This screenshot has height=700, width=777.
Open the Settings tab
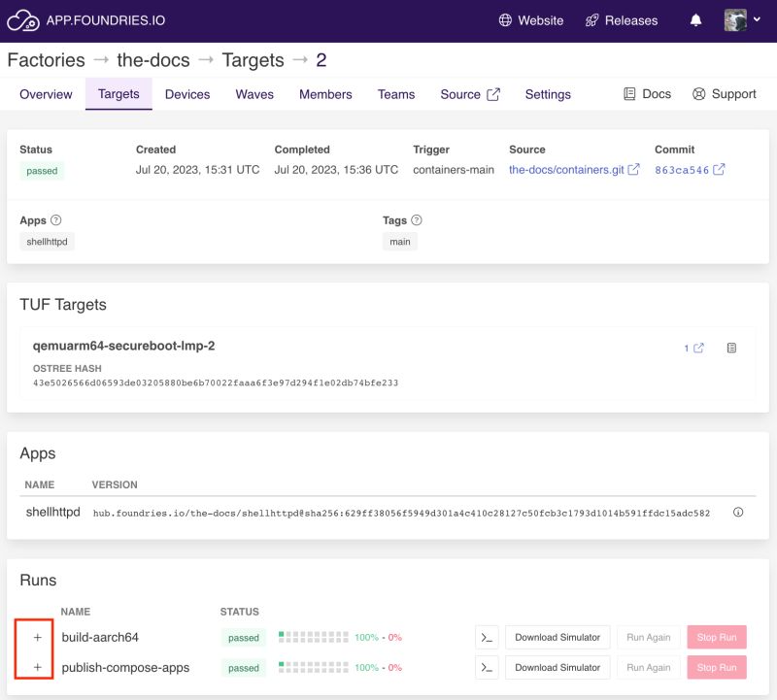click(x=548, y=94)
